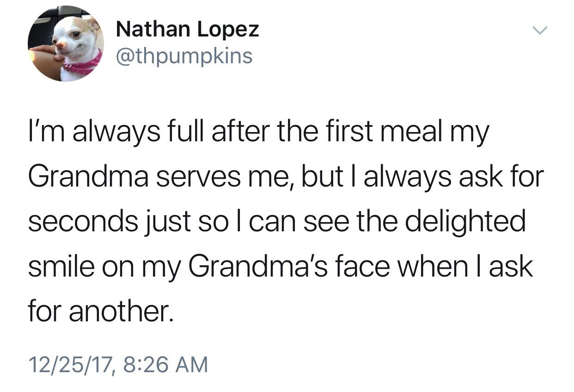This screenshot has width=574, height=392.
Task: Click the surname "Lopez"
Action: coord(228,30)
